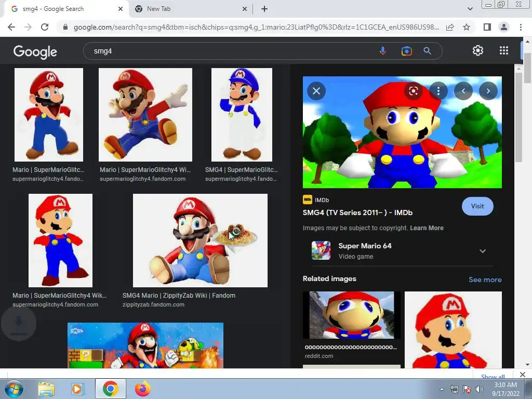Click the Google logo

(35, 51)
